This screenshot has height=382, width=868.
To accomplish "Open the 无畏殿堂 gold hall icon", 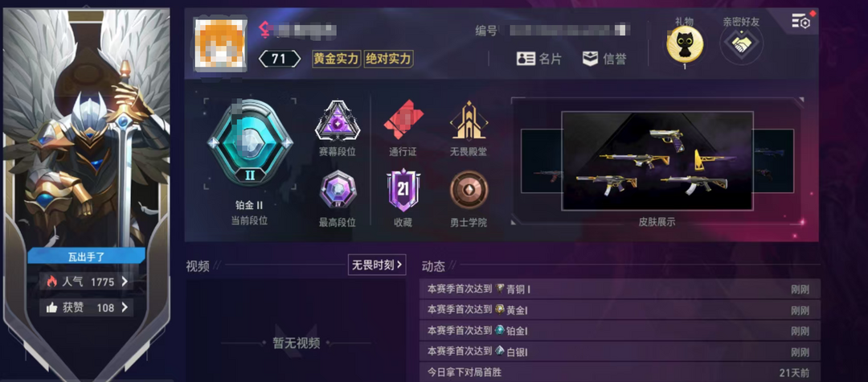I will (x=469, y=120).
